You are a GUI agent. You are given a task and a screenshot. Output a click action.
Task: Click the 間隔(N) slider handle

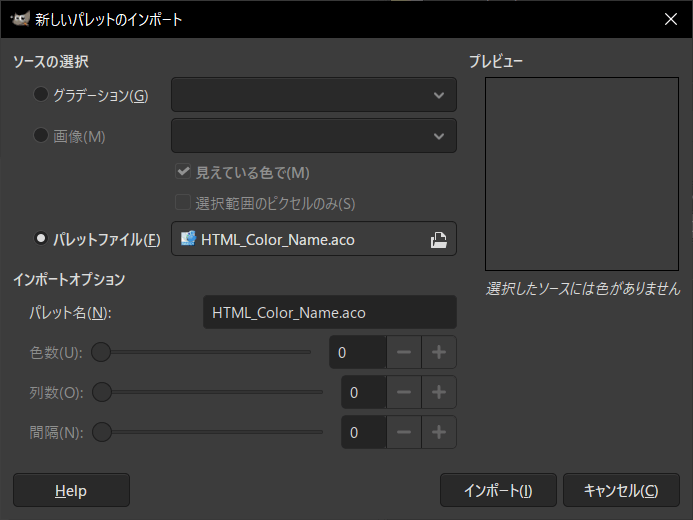(x=102, y=432)
